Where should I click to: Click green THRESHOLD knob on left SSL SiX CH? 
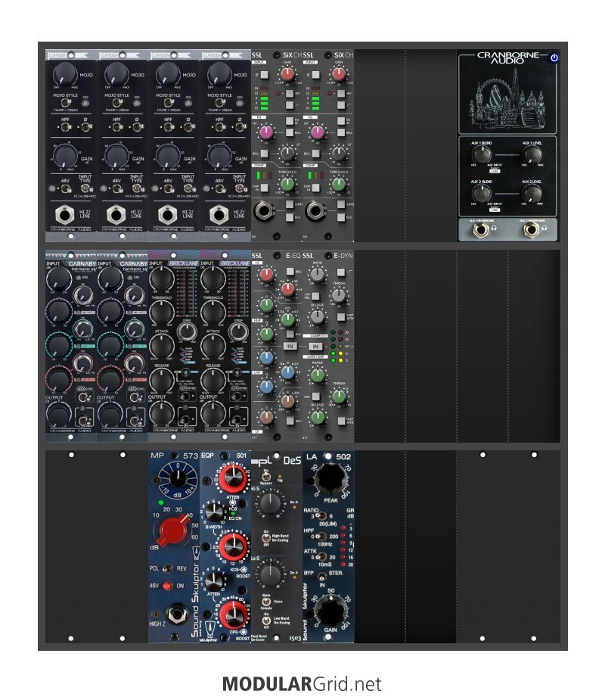click(287, 183)
